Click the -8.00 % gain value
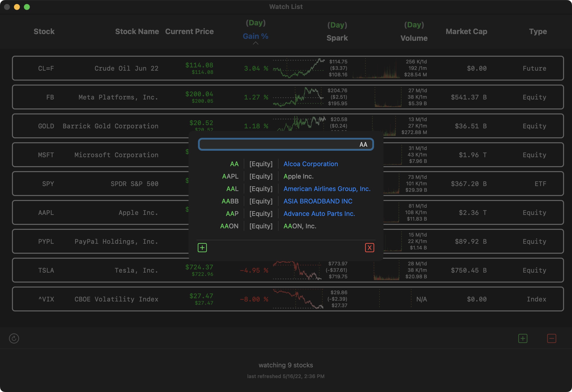 click(254, 299)
